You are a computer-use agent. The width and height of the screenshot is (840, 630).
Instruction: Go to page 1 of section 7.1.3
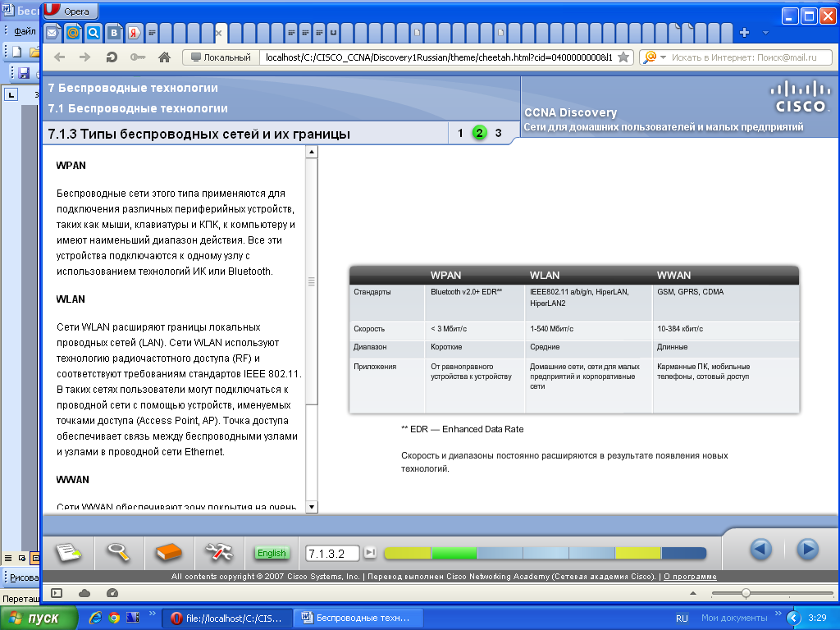(460, 133)
